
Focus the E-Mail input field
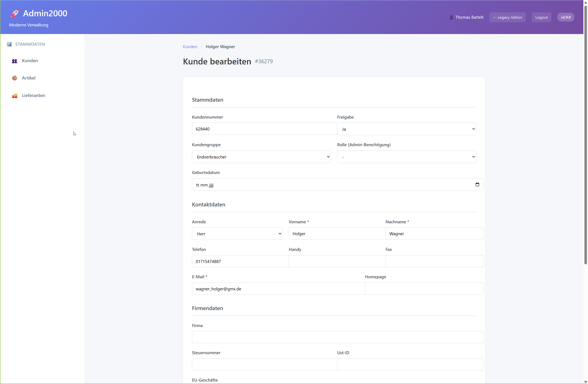click(x=278, y=289)
